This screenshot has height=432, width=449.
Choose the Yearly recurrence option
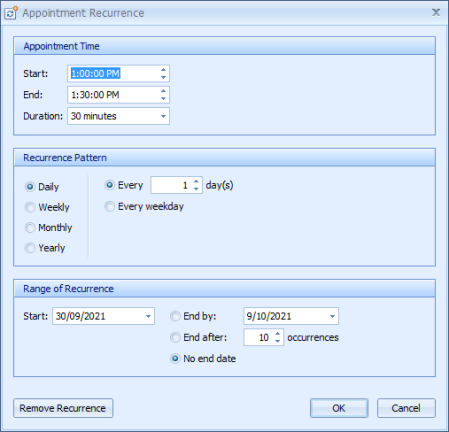[x=45, y=248]
